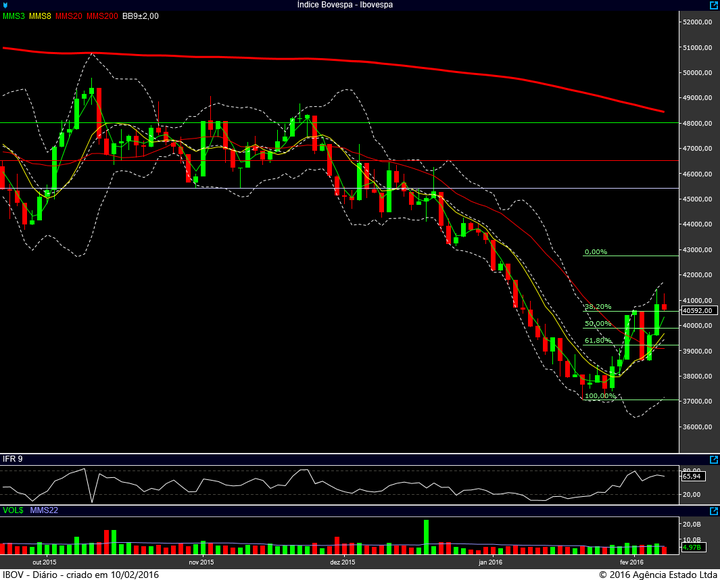Click the dez 2015 date axis label

coord(343,563)
